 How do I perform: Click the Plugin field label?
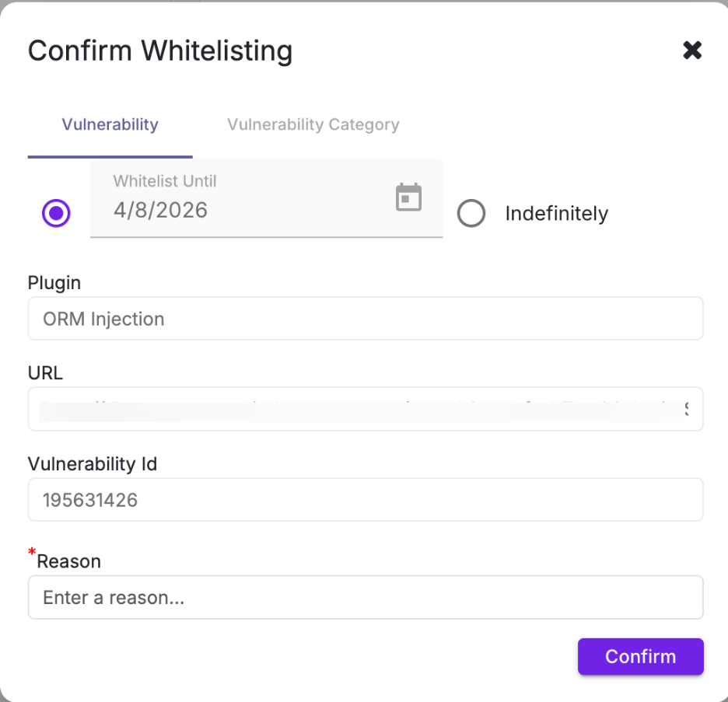tap(54, 282)
